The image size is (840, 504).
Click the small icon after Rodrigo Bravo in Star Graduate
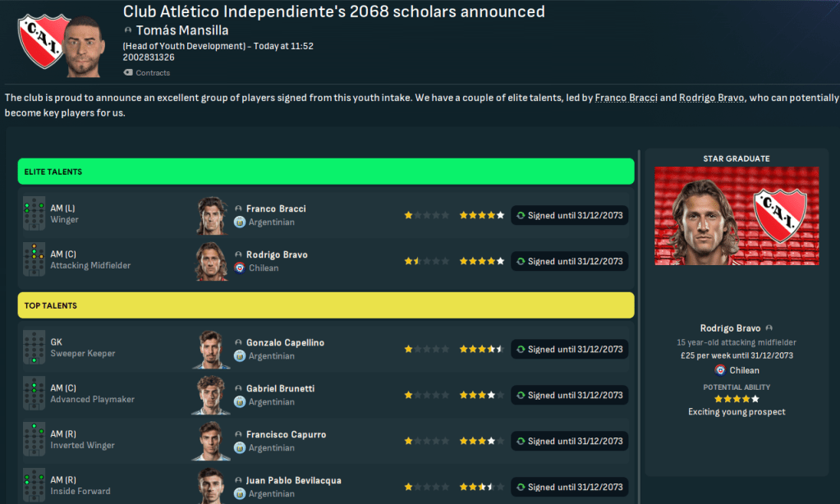[x=769, y=328]
